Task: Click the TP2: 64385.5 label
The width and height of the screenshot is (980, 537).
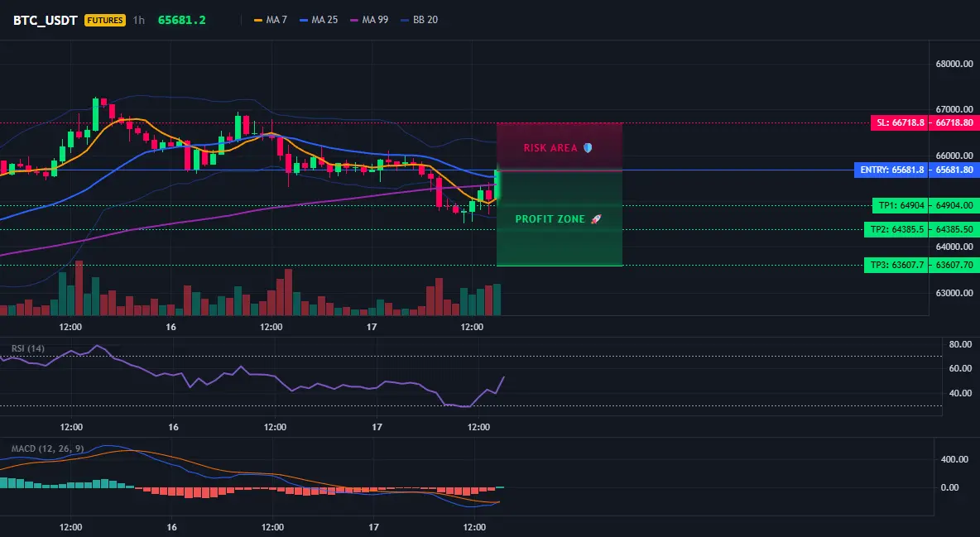Action: (x=896, y=229)
